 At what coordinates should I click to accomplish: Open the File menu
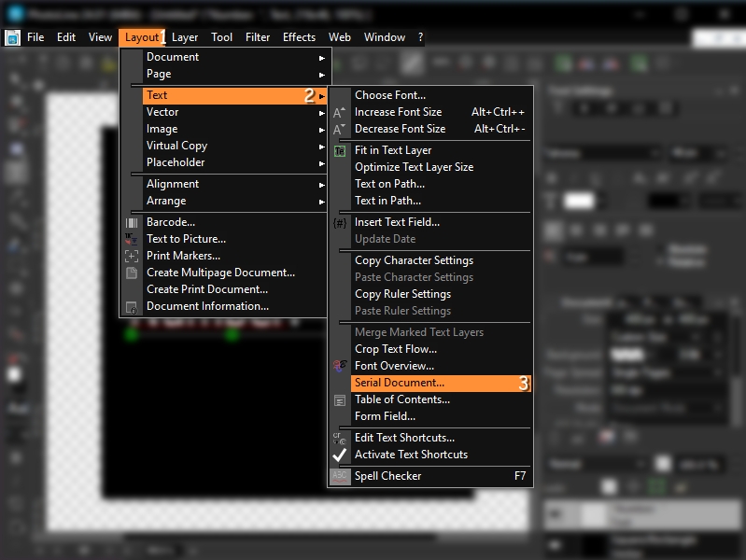[x=35, y=37]
